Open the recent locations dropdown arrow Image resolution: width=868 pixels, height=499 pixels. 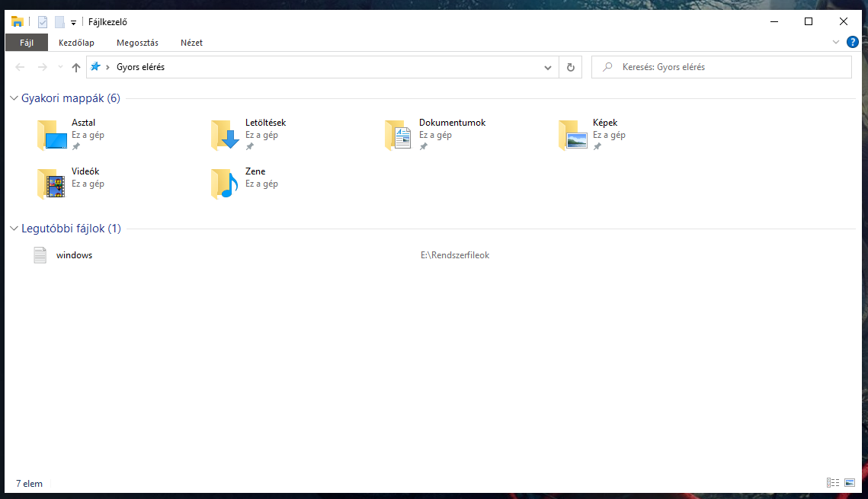60,67
